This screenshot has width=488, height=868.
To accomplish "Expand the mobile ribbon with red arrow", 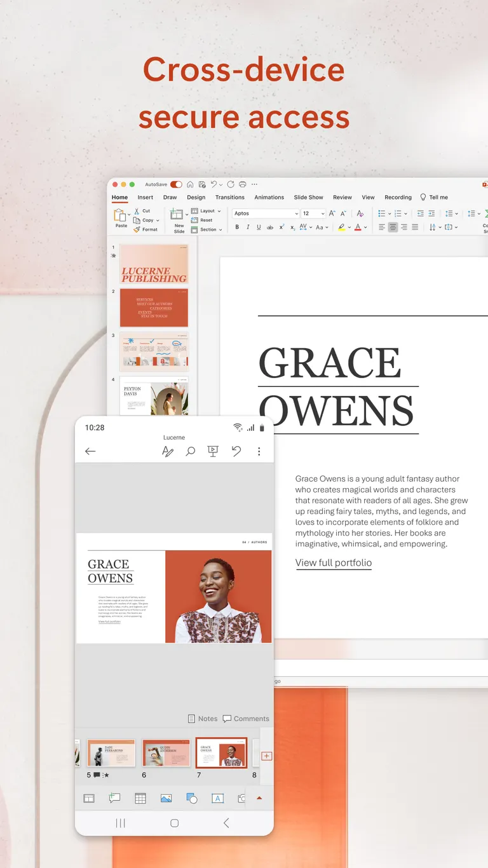I will point(259,799).
